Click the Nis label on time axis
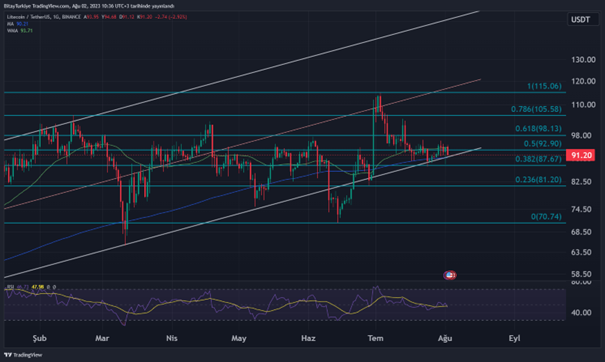 coord(172,338)
